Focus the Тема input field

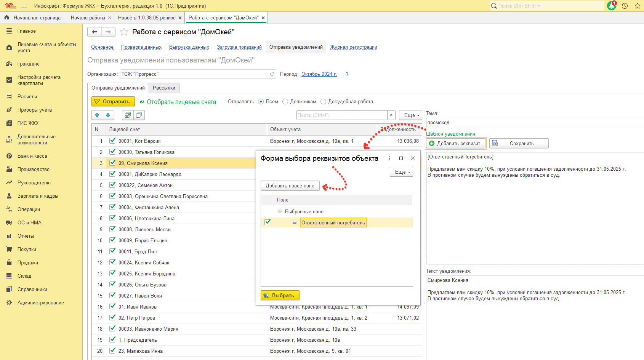(535, 123)
